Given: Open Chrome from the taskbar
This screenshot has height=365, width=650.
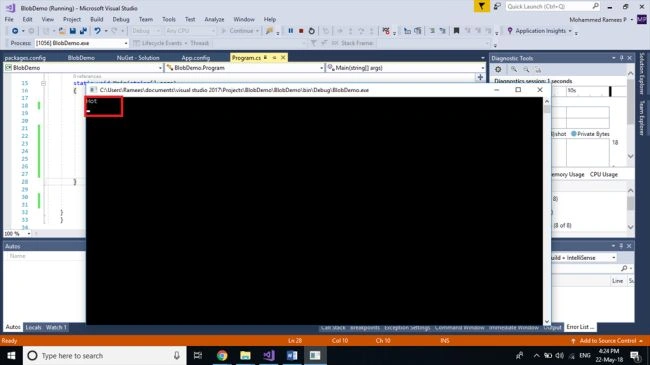Looking at the screenshot, I should [x=222, y=355].
